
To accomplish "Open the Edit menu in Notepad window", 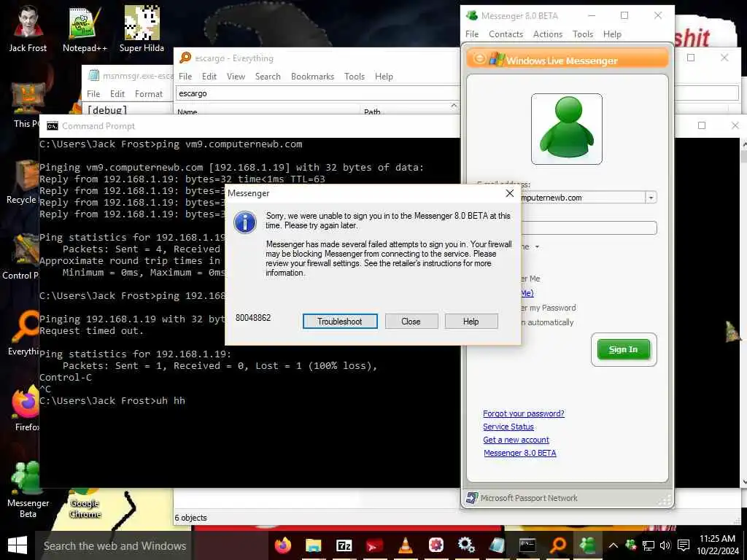I will tap(117, 94).
